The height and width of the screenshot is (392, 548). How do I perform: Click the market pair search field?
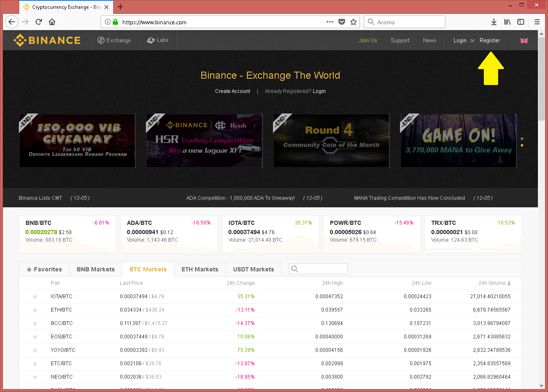tap(318, 269)
